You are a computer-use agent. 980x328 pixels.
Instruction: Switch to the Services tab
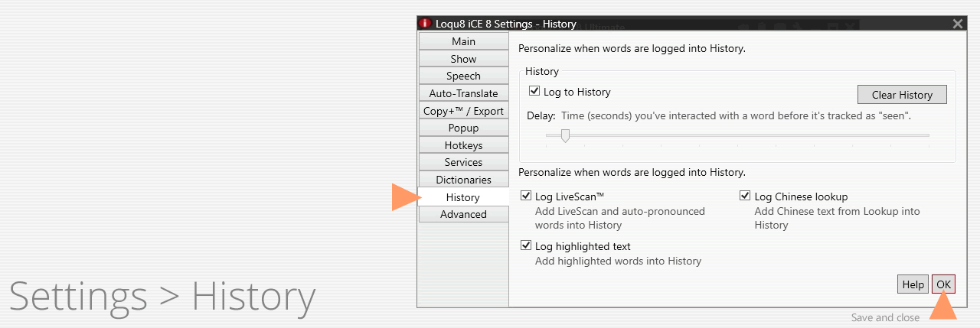(463, 162)
